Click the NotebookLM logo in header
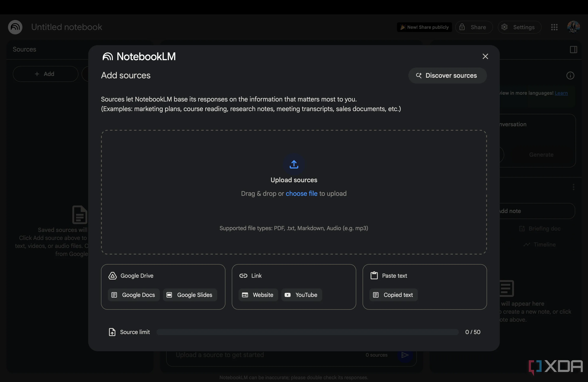Viewport: 588px width, 382px height. pyautogui.click(x=15, y=27)
